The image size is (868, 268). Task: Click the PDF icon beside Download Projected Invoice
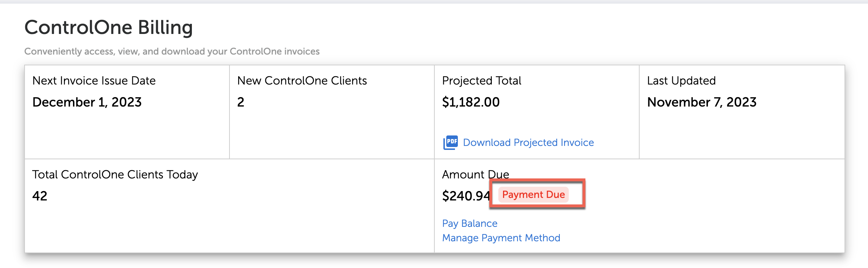[x=450, y=142]
